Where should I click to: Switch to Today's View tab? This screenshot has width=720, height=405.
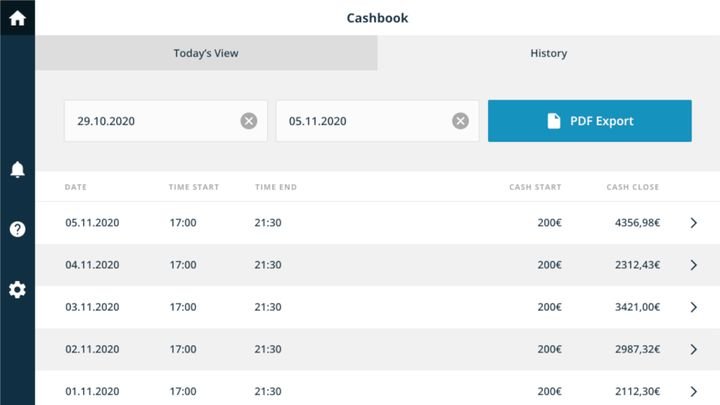pos(206,53)
